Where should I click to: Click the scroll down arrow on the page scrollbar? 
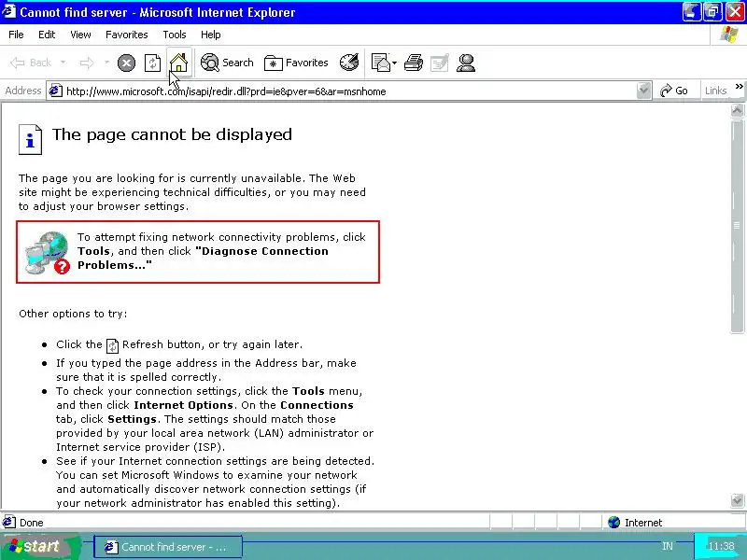[x=738, y=500]
